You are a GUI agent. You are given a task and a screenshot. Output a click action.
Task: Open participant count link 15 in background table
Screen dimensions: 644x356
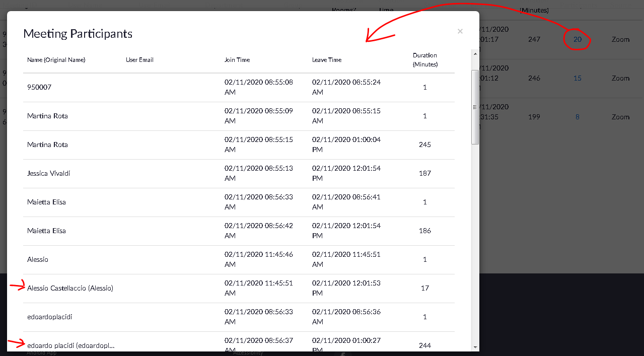point(578,78)
